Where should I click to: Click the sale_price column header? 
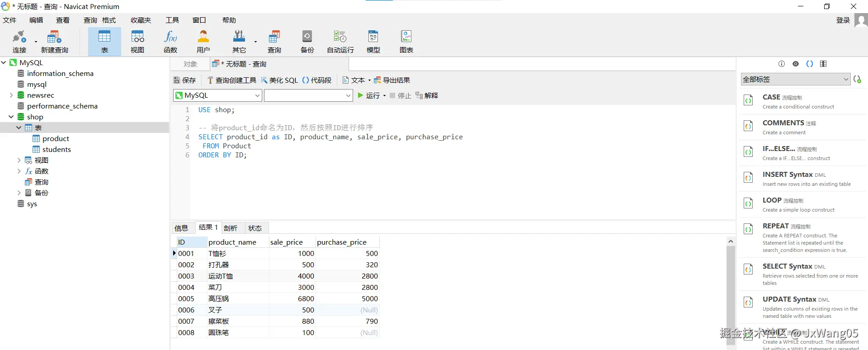(x=292, y=242)
